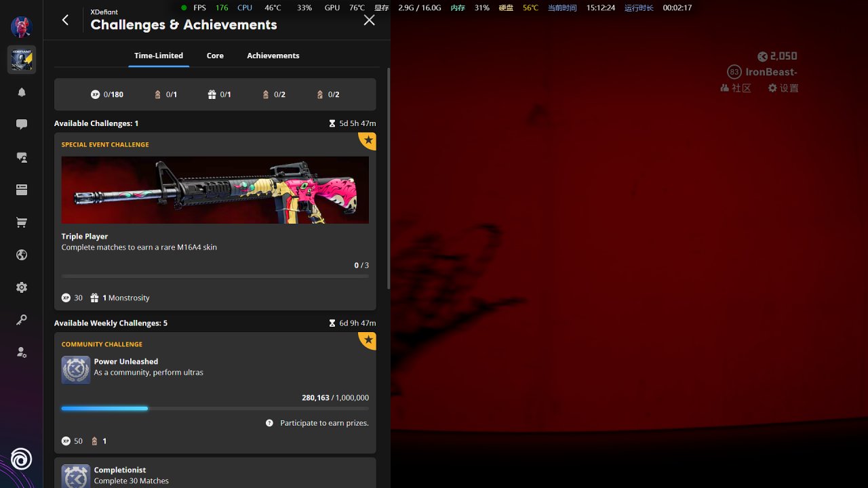Click the FPS value 176
Viewport: 868px width, 488px height.
pyautogui.click(x=222, y=8)
